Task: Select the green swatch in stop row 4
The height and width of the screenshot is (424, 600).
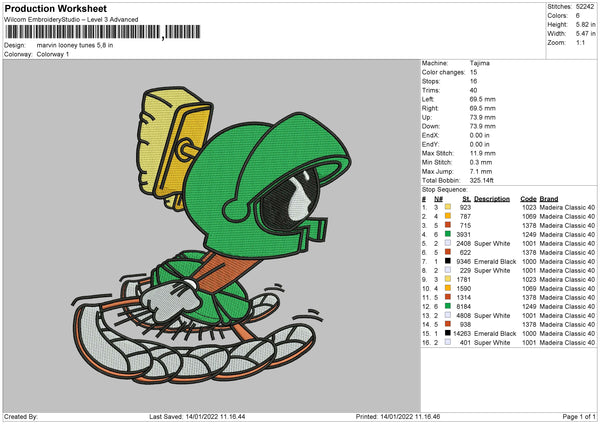Action: click(448, 234)
